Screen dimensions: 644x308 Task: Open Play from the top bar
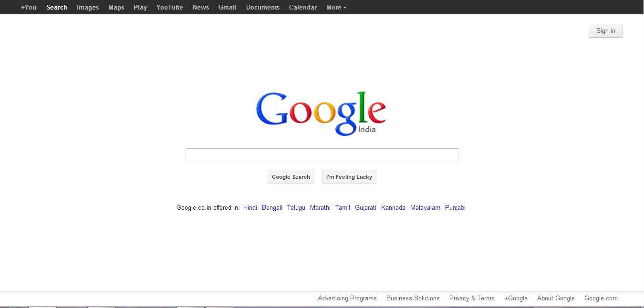(x=140, y=7)
